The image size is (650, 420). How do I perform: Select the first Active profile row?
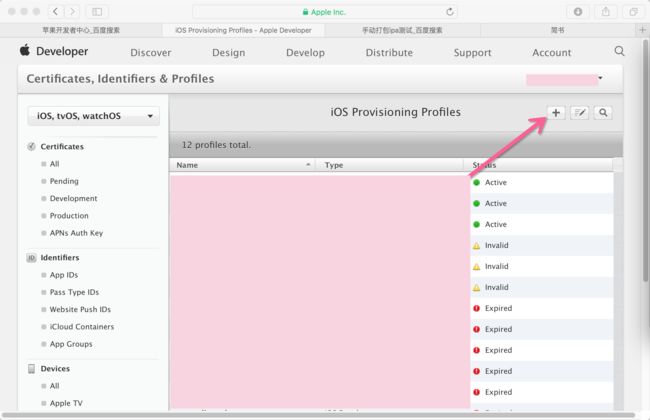point(391,182)
